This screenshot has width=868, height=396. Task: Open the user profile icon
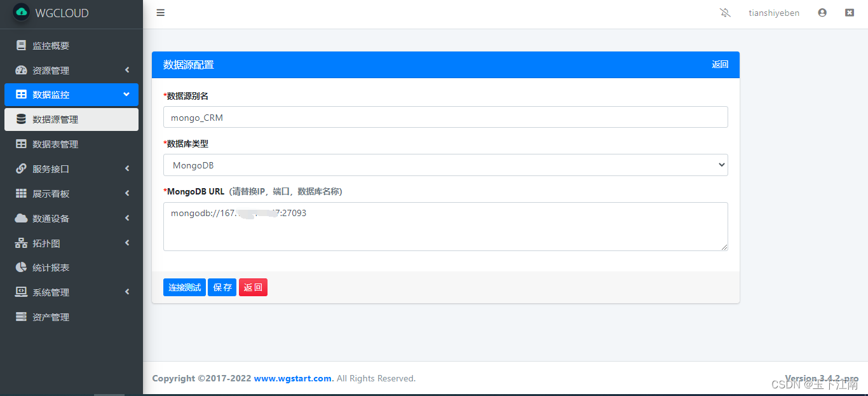[x=822, y=12]
